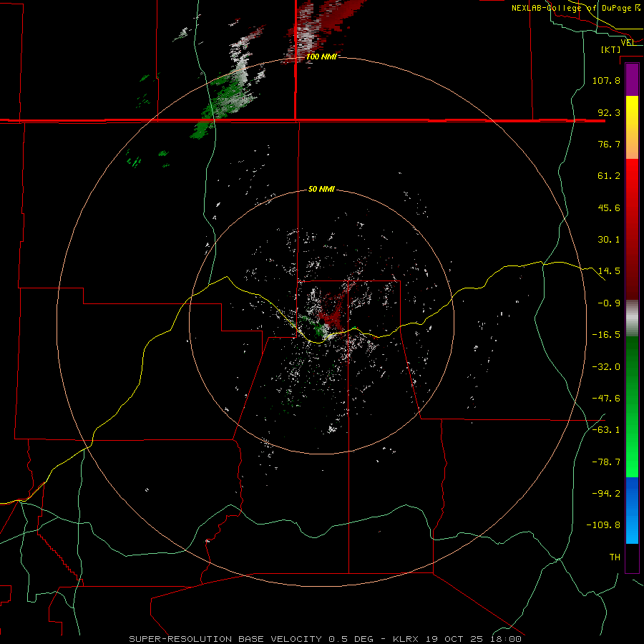The image size is (644, 644).
Task: Click the -78.7 legend value
Action: pyautogui.click(x=606, y=462)
